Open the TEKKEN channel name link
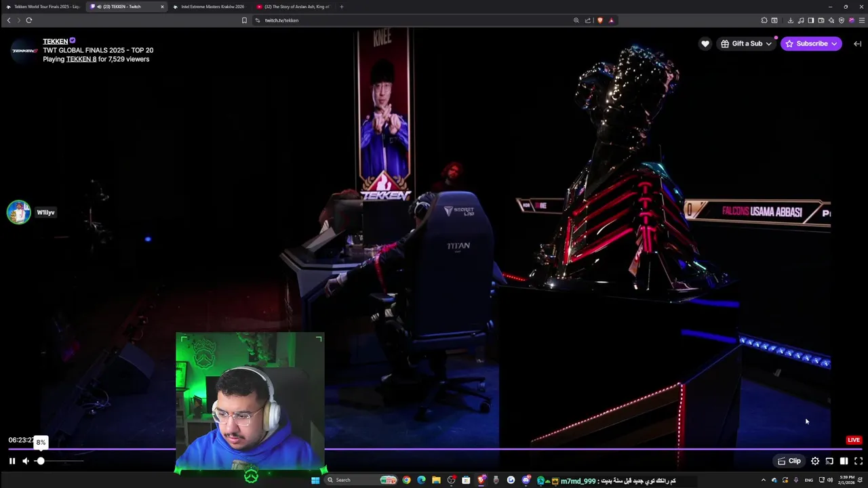This screenshot has width=868, height=488. pyautogui.click(x=55, y=41)
